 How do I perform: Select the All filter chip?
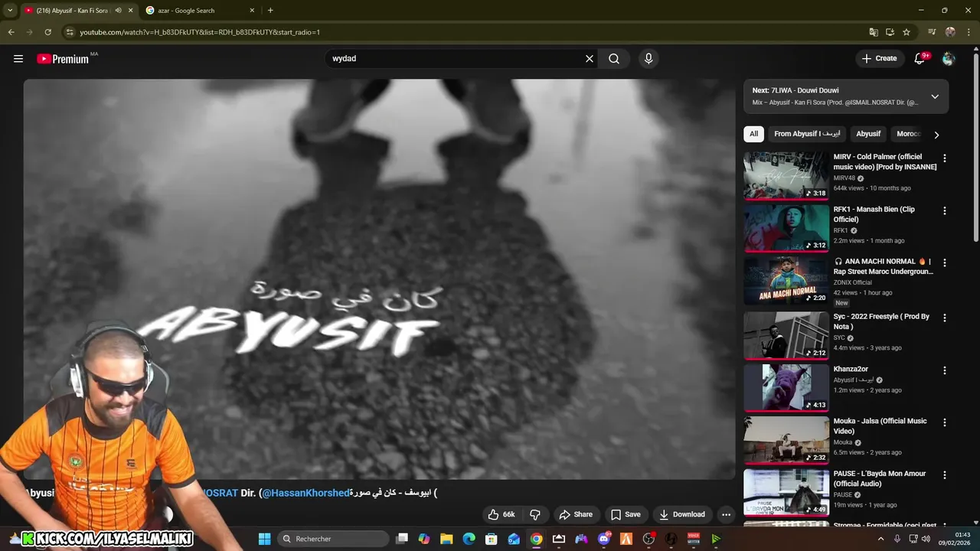tap(753, 134)
